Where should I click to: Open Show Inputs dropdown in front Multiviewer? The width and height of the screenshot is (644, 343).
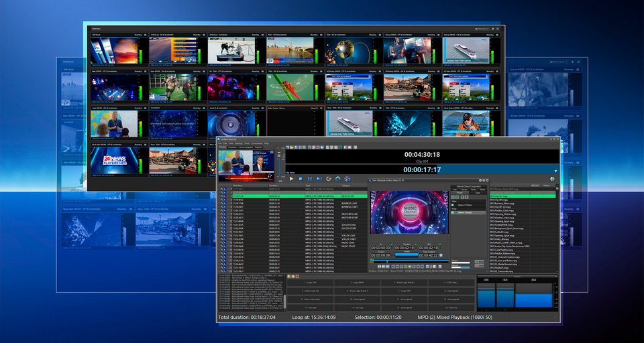click(x=482, y=29)
